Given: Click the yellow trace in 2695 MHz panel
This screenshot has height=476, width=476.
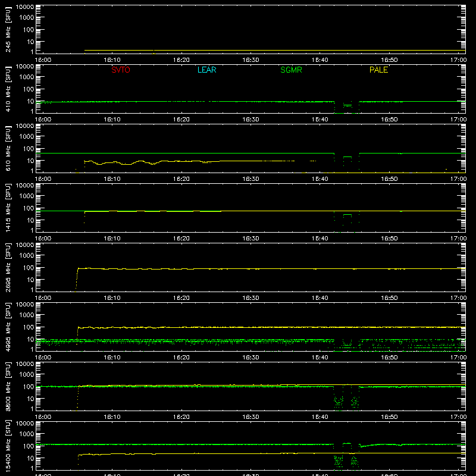Looking at the screenshot, I should pyautogui.click(x=270, y=269).
